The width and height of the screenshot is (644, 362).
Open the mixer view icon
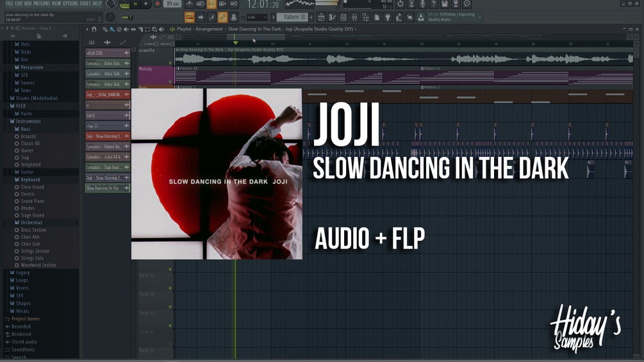[x=354, y=17]
